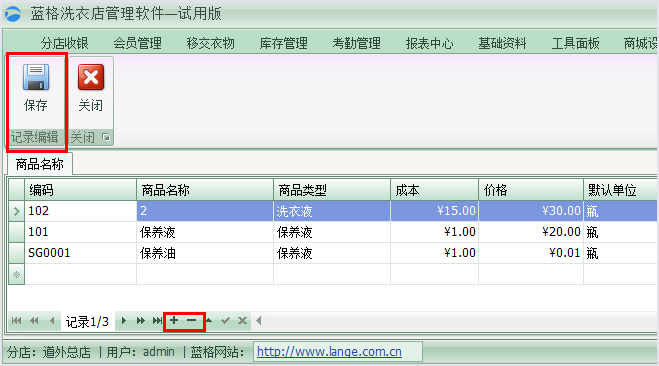Go to first record navigator icon
The image size is (659, 366).
click(16, 321)
